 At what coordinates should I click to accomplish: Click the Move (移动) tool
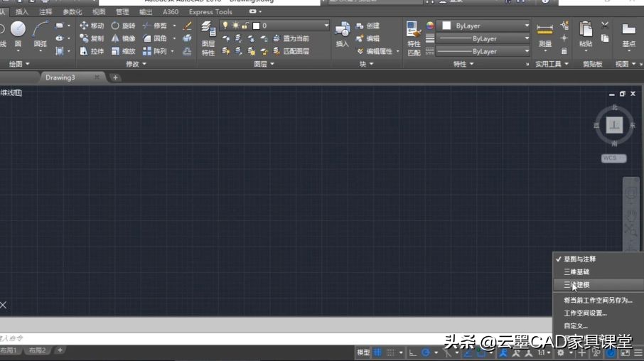click(92, 26)
